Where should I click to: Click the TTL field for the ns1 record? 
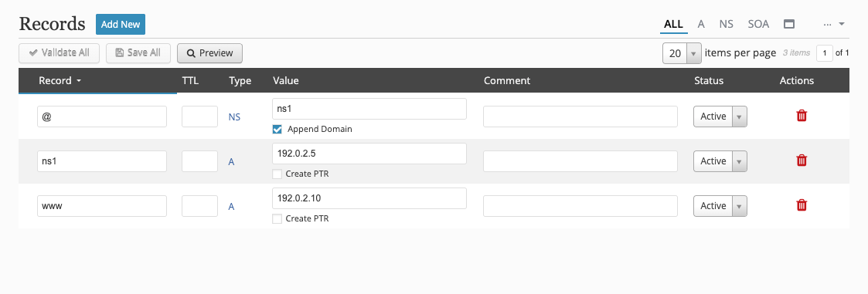[200, 161]
